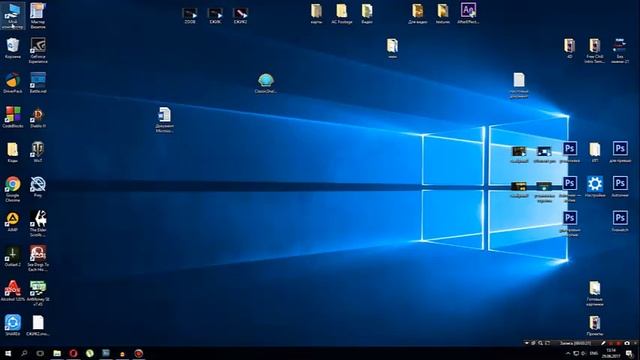Open Opera browser from taskbar
Viewport: 640px width, 360px height.
click(73, 353)
